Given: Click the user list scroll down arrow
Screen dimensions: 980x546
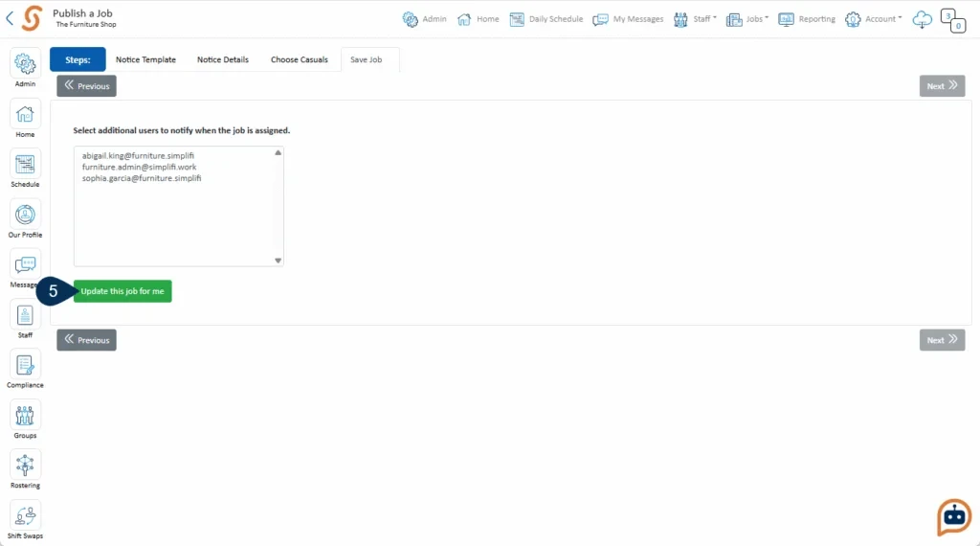Looking at the screenshot, I should coord(278,261).
